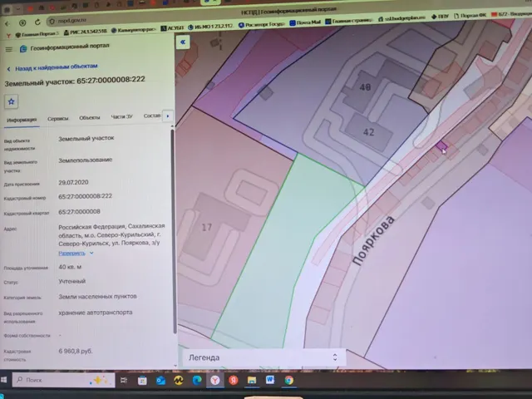Open the Калькулятор bookmark
The height and width of the screenshot is (399, 532).
tap(134, 30)
